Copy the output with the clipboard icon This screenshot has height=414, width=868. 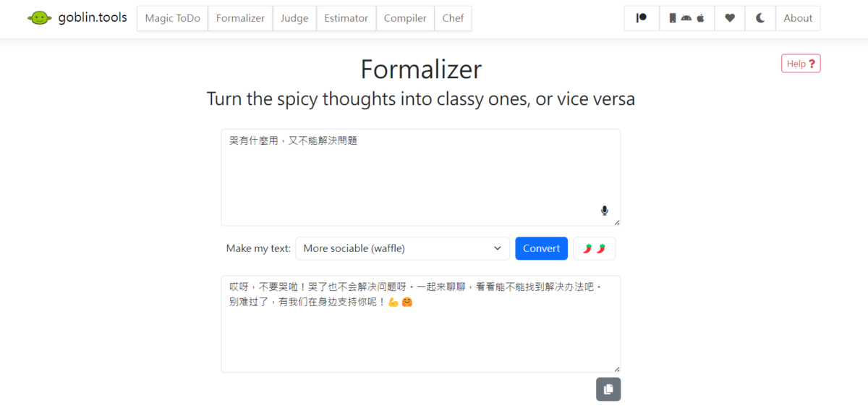tap(608, 389)
